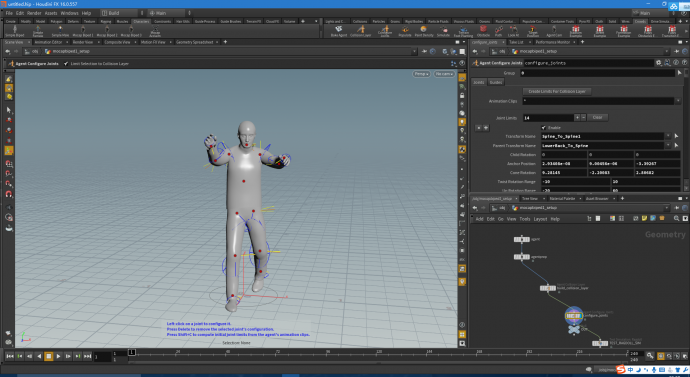Click the magnet snapping icon in left toolbar
The image size is (690, 377).
[x=9, y=194]
